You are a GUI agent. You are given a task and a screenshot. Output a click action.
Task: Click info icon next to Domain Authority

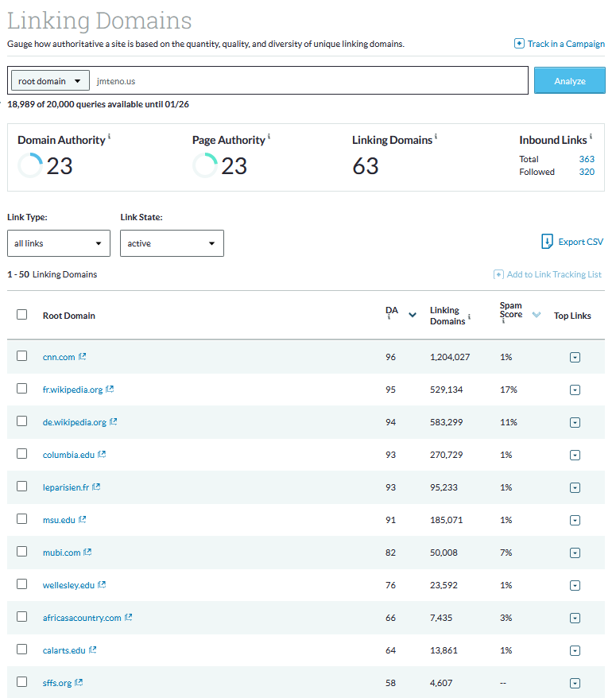pyautogui.click(x=109, y=137)
